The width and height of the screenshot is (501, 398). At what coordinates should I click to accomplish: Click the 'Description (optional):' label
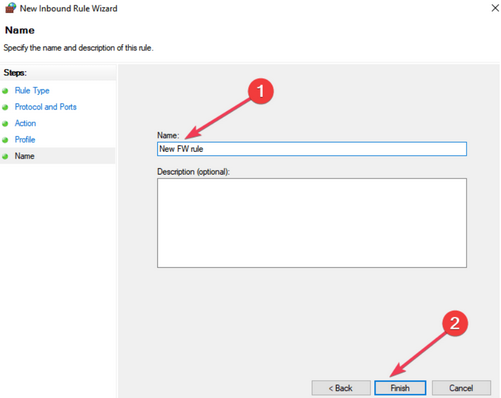pos(193,172)
